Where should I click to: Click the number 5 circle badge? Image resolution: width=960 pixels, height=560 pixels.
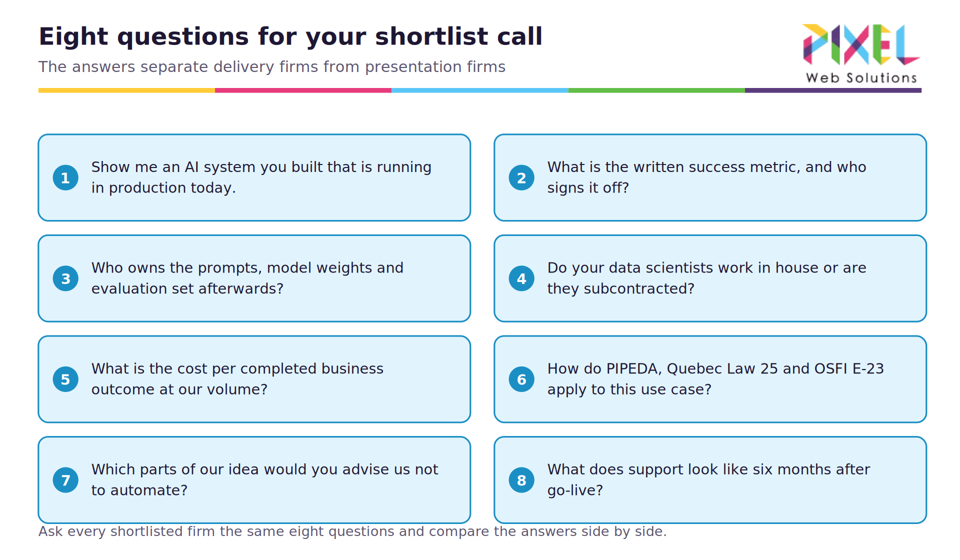[x=65, y=379]
